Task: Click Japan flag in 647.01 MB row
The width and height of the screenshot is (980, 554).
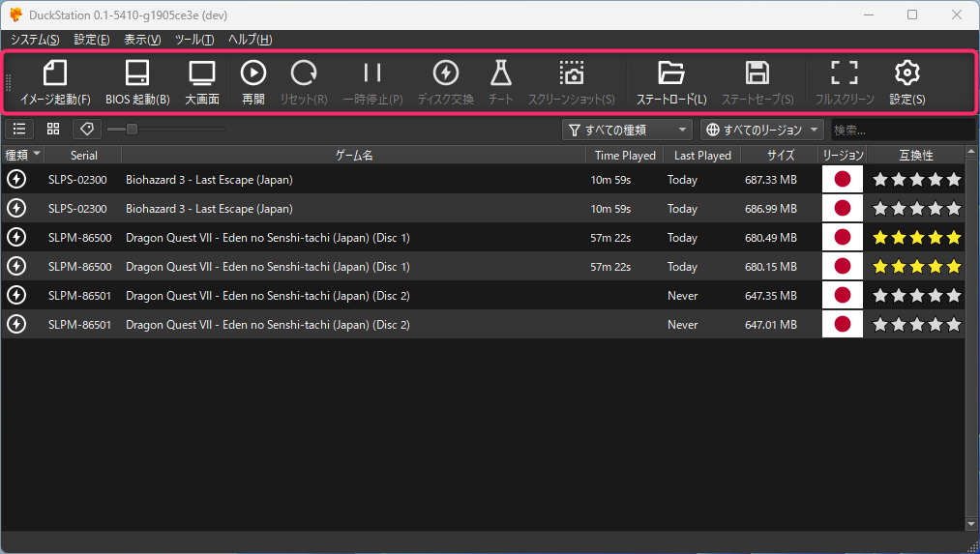Action: tap(843, 324)
